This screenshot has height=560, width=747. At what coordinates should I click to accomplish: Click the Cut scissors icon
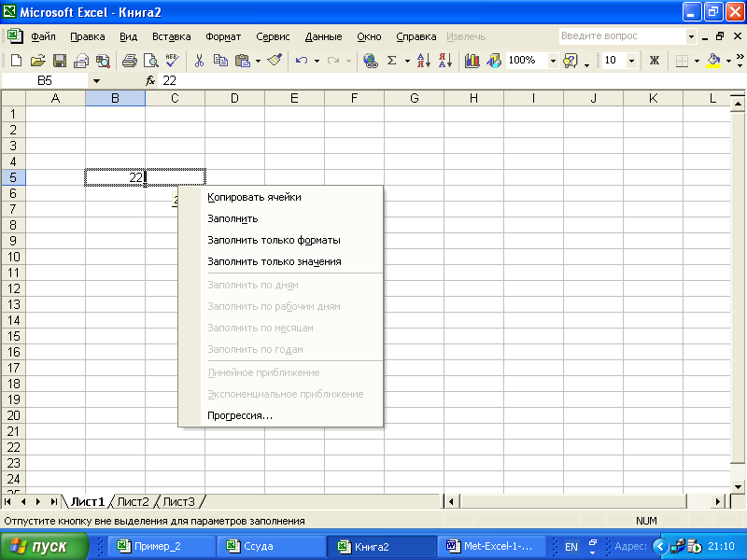[199, 61]
